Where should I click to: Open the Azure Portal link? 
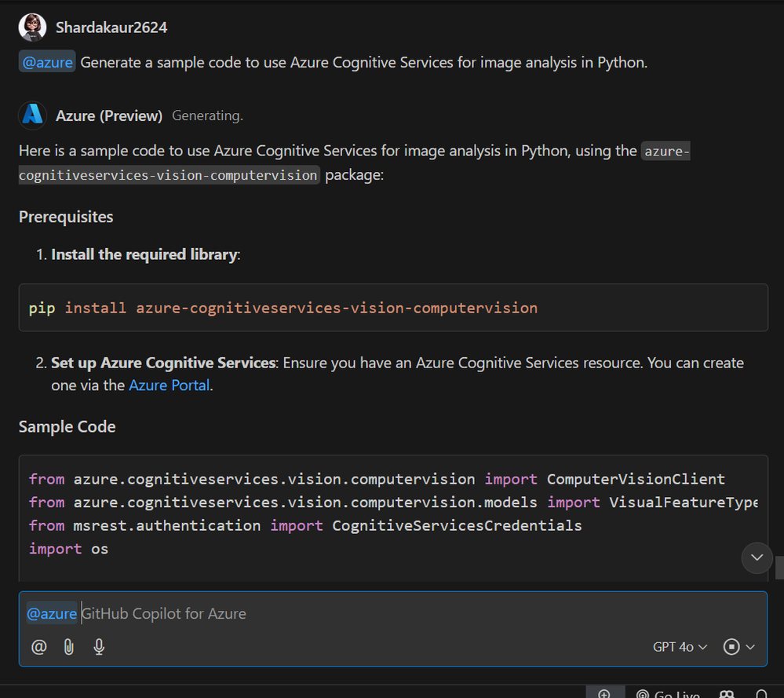tap(169, 385)
